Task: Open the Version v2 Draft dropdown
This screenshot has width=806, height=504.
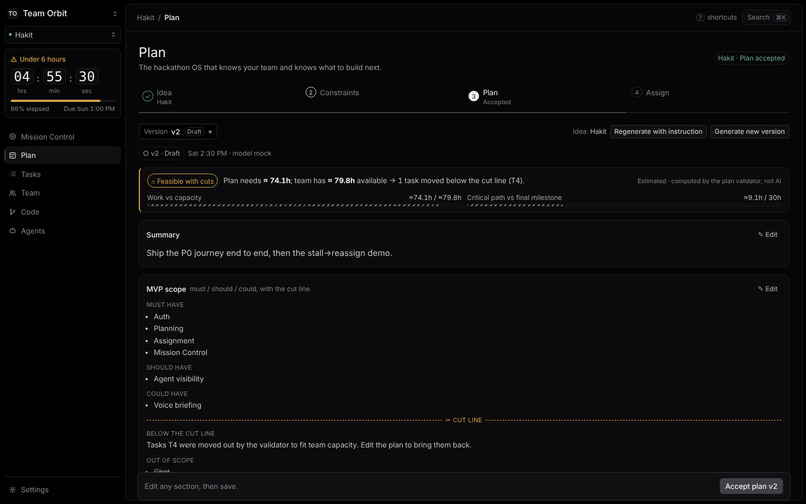Action: (x=178, y=132)
